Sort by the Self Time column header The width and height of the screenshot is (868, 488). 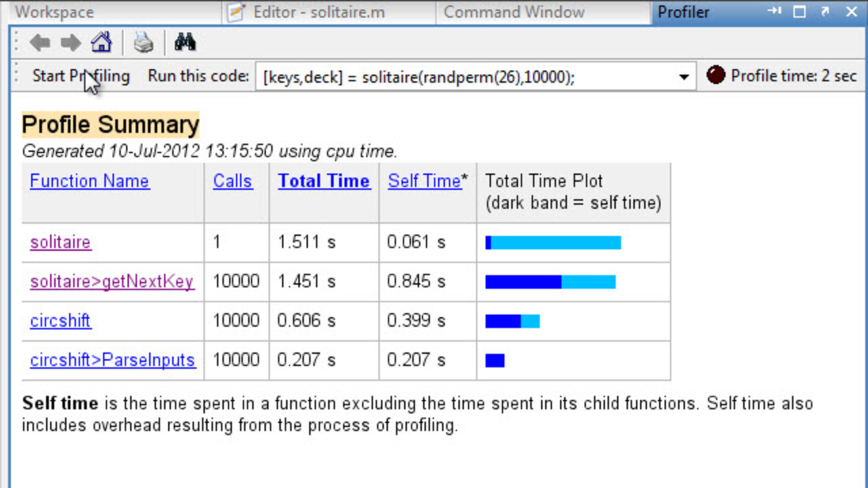[x=424, y=181]
